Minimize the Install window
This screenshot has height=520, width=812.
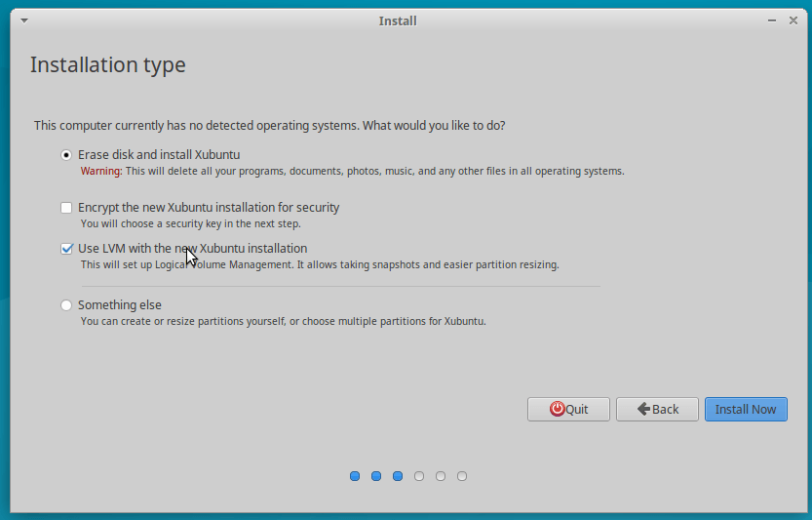point(772,20)
